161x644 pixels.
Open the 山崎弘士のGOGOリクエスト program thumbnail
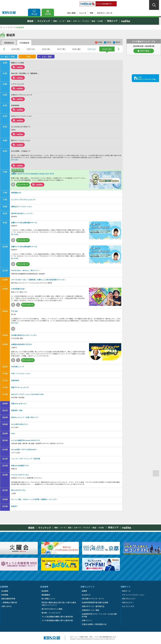105,352
